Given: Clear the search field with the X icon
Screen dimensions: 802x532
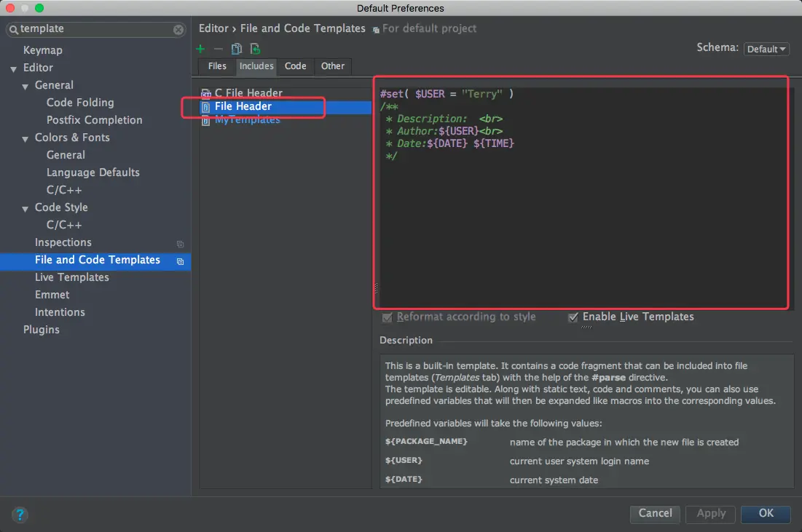Looking at the screenshot, I should [x=178, y=30].
